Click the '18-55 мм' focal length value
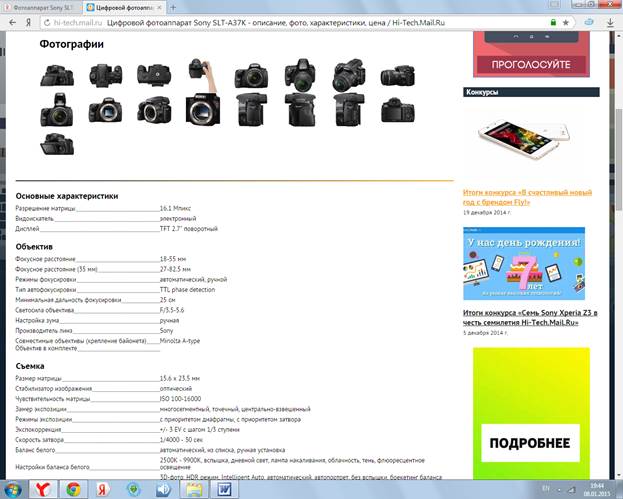The height and width of the screenshot is (499, 623). point(172,259)
